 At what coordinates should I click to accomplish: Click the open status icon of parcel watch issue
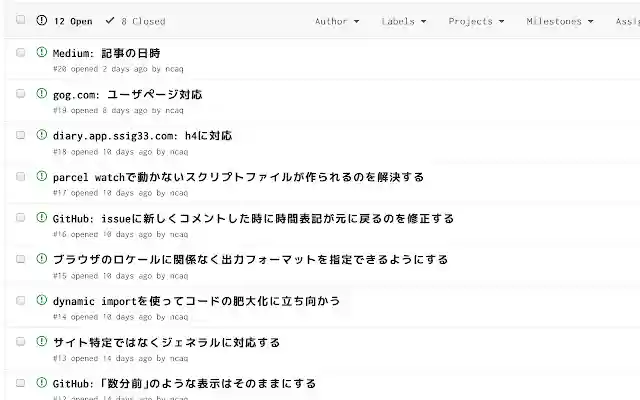pos(42,176)
